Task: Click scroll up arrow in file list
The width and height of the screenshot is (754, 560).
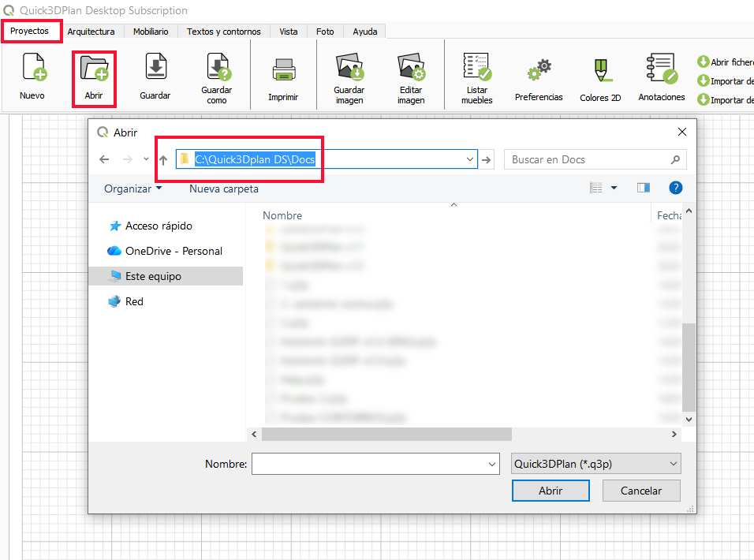Action: pyautogui.click(x=689, y=211)
